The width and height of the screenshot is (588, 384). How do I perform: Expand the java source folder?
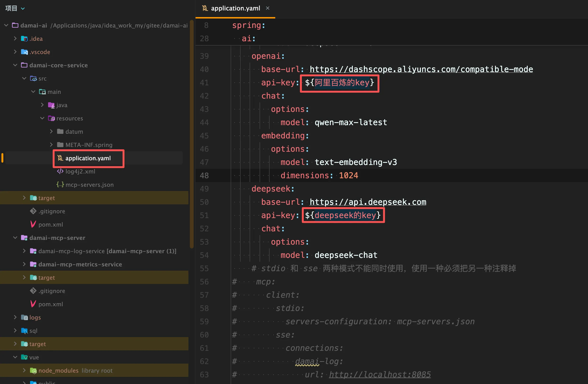(x=42, y=105)
